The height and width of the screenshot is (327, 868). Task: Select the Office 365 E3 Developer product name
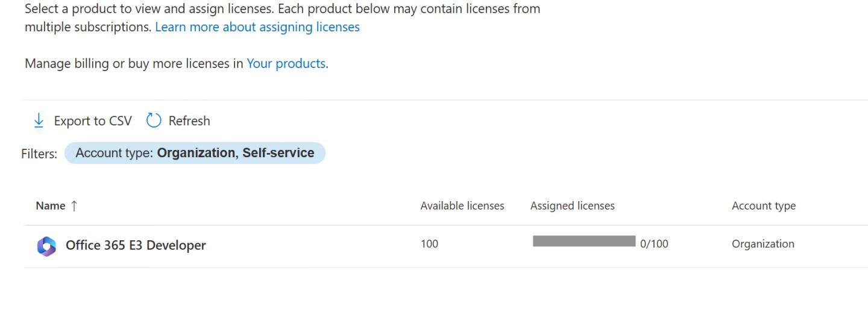click(x=136, y=245)
